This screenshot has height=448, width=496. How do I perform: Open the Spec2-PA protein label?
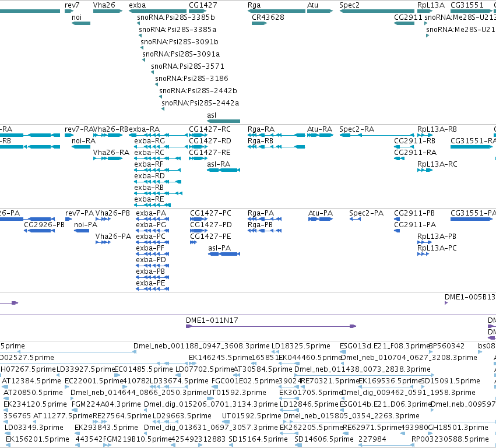[x=366, y=213]
